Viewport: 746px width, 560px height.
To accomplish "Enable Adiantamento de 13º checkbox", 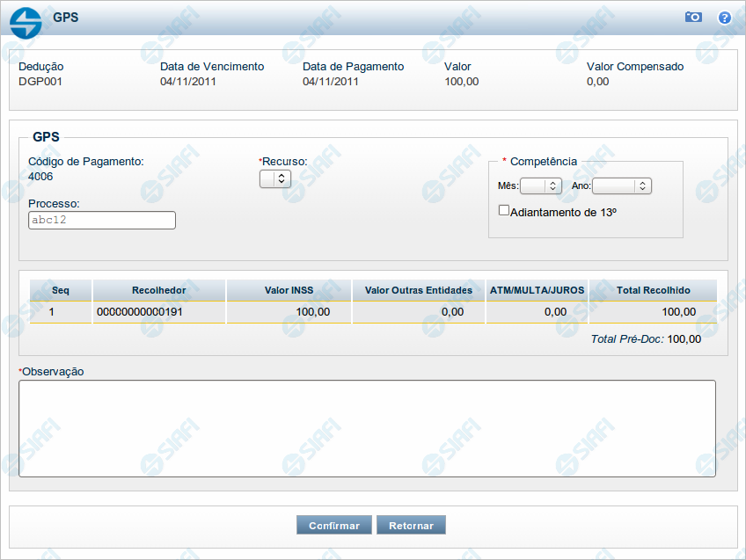I will pos(504,210).
